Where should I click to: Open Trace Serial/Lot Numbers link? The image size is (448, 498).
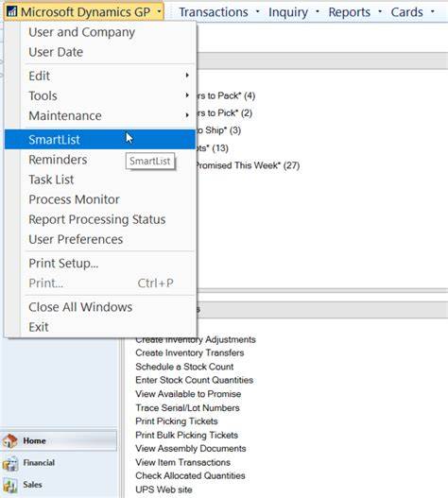(187, 408)
